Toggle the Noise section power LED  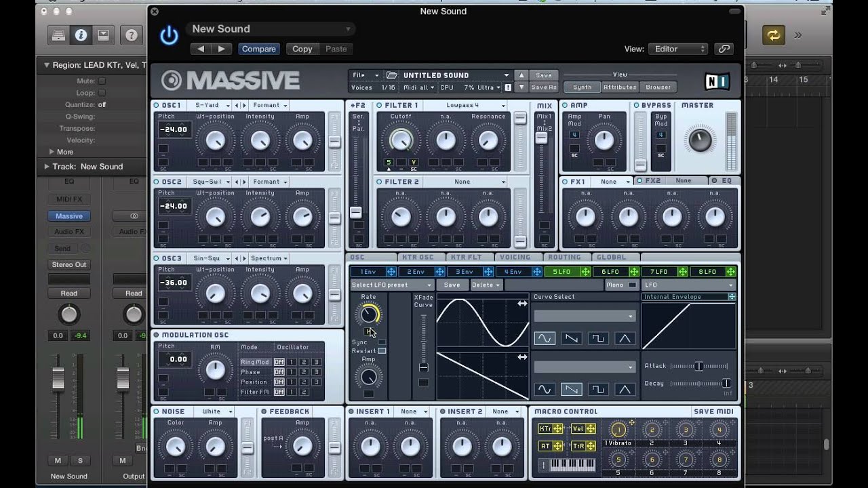157,411
